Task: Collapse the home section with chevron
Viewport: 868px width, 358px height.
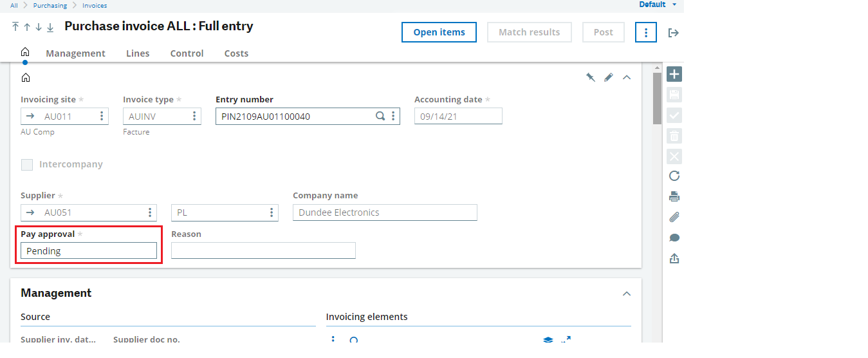Action: click(627, 77)
